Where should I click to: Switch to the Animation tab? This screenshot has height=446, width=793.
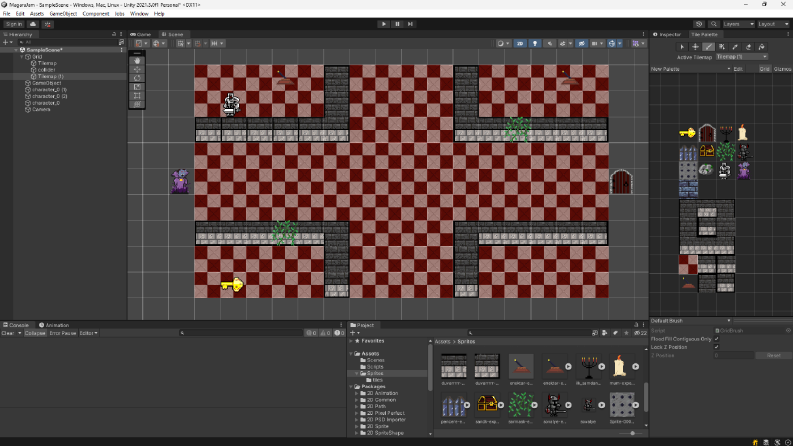coord(54,325)
